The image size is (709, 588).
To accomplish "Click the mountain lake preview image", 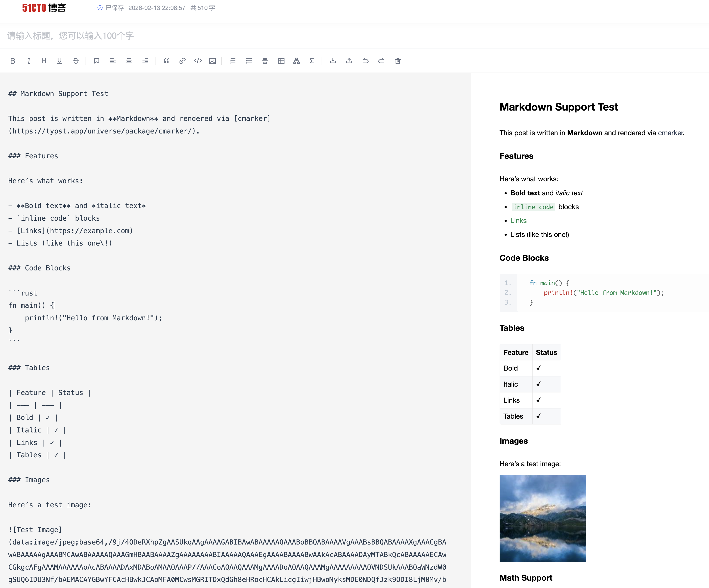I will tap(542, 518).
